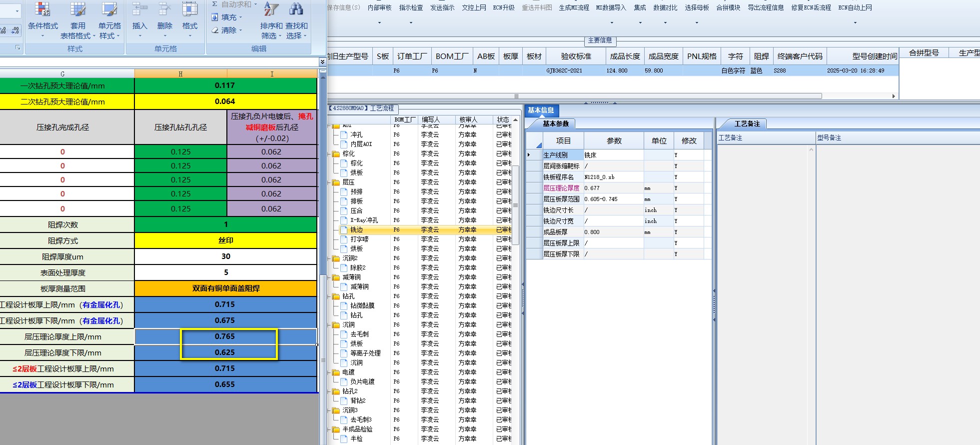
Task: Open the 单元格样式 cell styles icon
Action: click(x=109, y=9)
